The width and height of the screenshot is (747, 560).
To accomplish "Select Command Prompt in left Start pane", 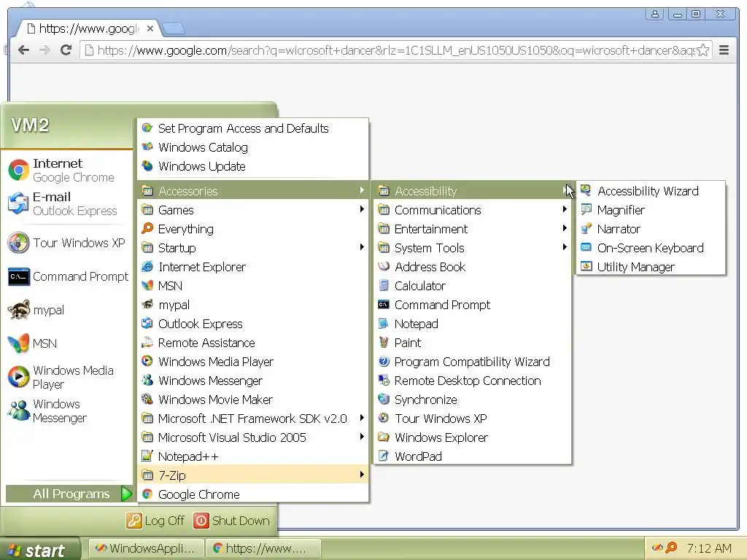I will pos(66,276).
